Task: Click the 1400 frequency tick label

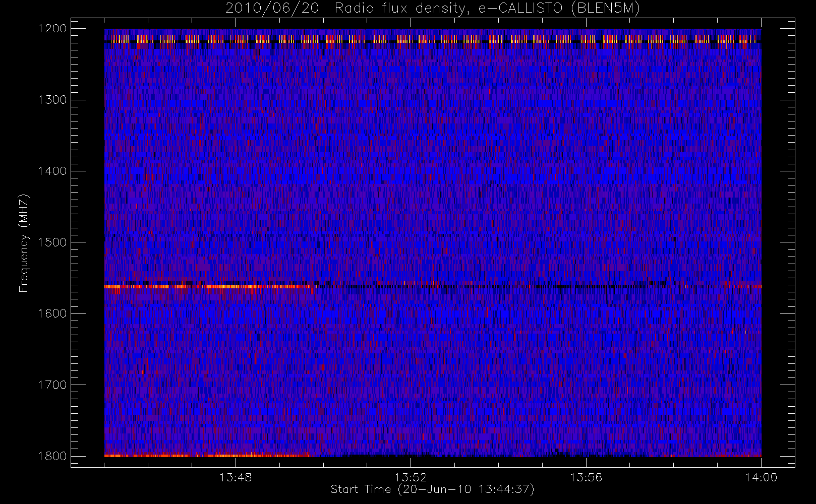Action: tap(52, 171)
